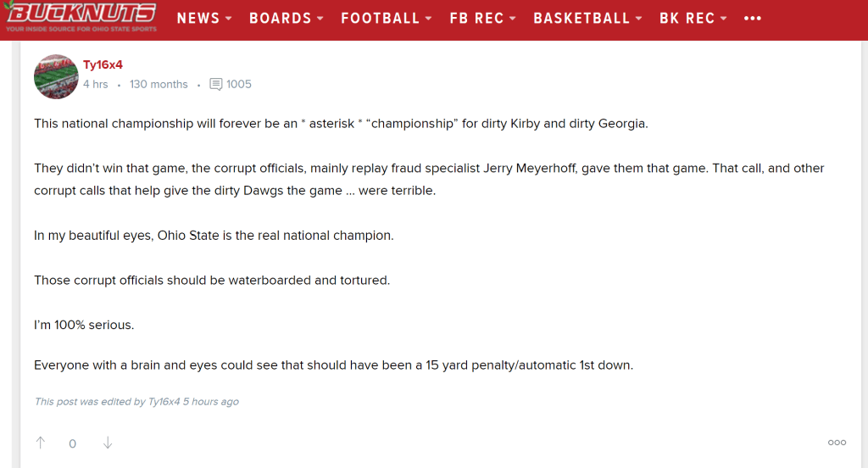Click the 4 hrs timestamp
The height and width of the screenshot is (468, 868).
tap(95, 84)
